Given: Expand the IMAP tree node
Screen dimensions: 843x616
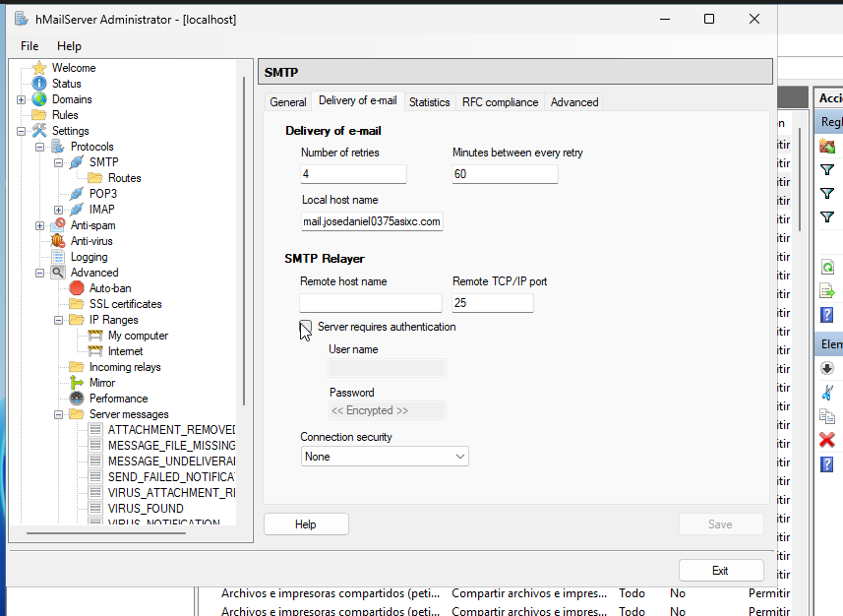Looking at the screenshot, I should (59, 210).
